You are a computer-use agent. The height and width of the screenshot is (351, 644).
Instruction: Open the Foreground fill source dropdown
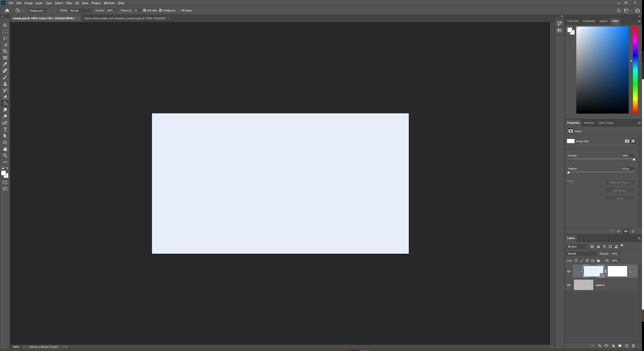(x=38, y=11)
